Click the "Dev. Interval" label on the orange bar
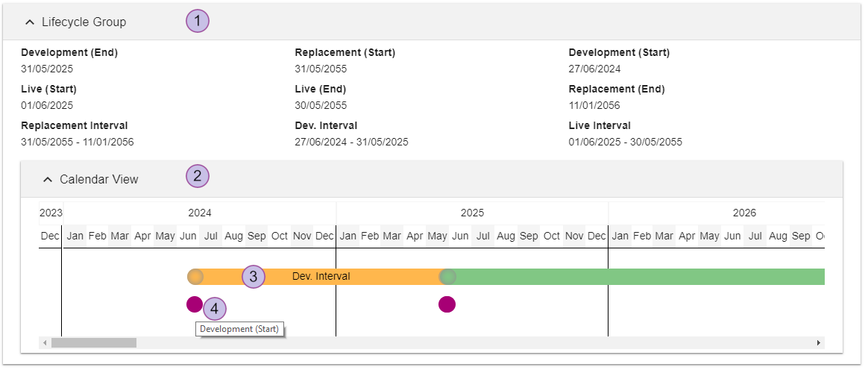Image resolution: width=868 pixels, height=370 pixels. [x=321, y=277]
